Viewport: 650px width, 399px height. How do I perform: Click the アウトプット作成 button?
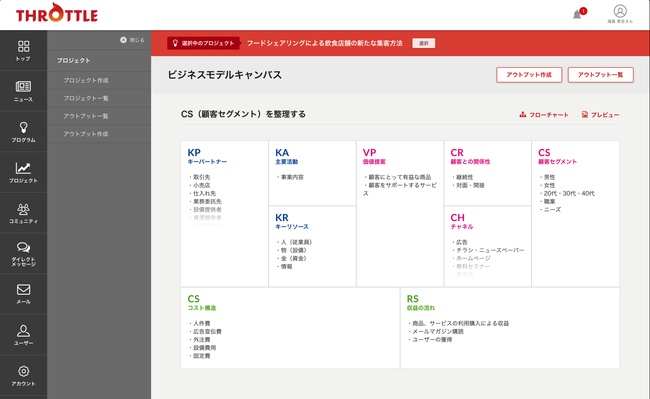[x=529, y=75]
